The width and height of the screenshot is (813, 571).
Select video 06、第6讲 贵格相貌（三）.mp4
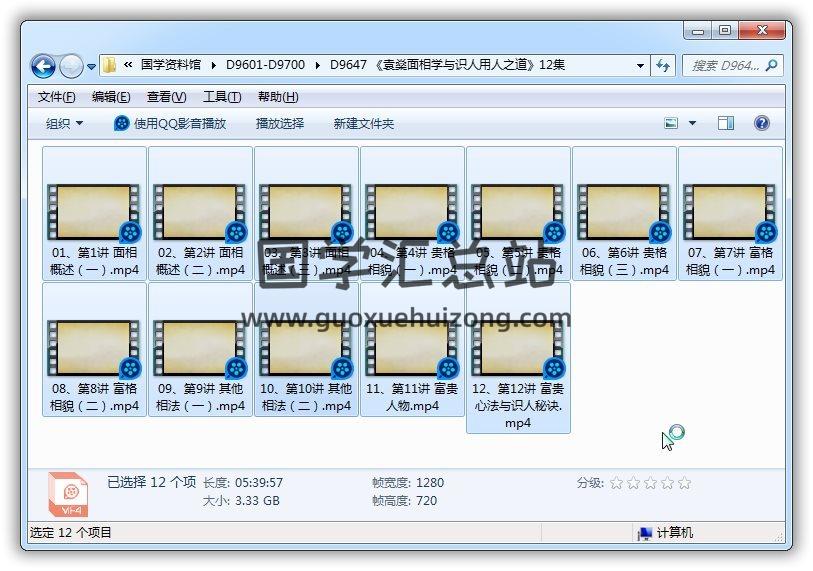point(624,214)
